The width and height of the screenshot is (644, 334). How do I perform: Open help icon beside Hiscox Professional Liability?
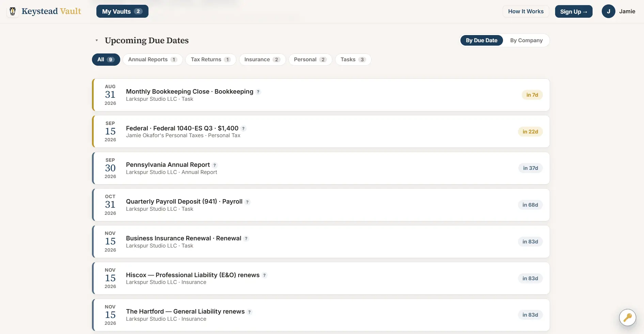point(264,275)
